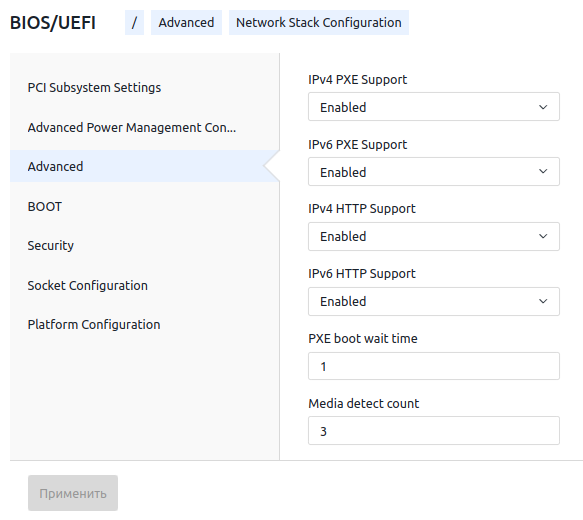
Task: Click the Network Stack Configuration breadcrumb
Action: (319, 23)
